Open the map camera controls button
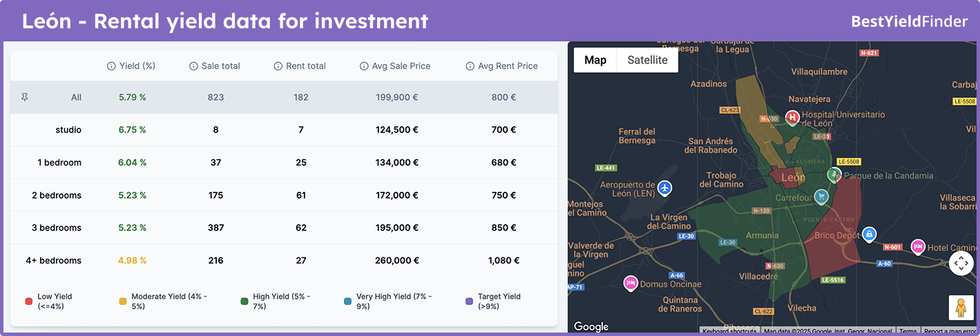 (961, 263)
